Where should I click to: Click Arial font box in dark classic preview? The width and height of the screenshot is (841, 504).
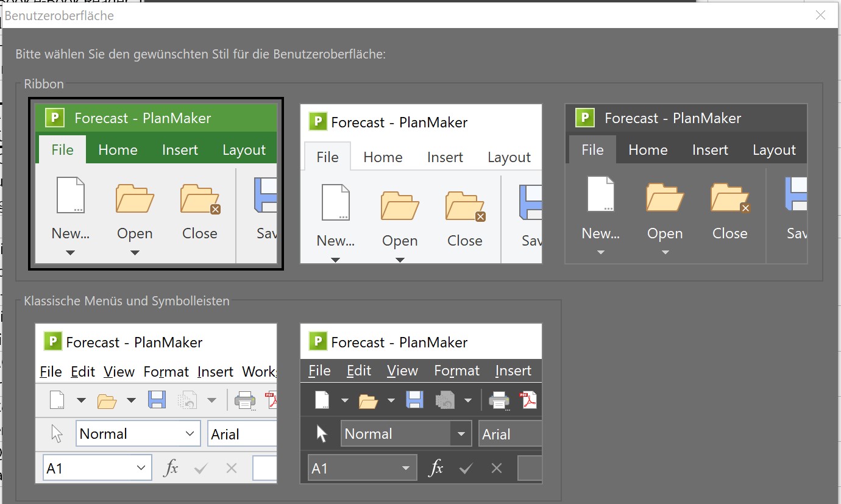point(511,434)
